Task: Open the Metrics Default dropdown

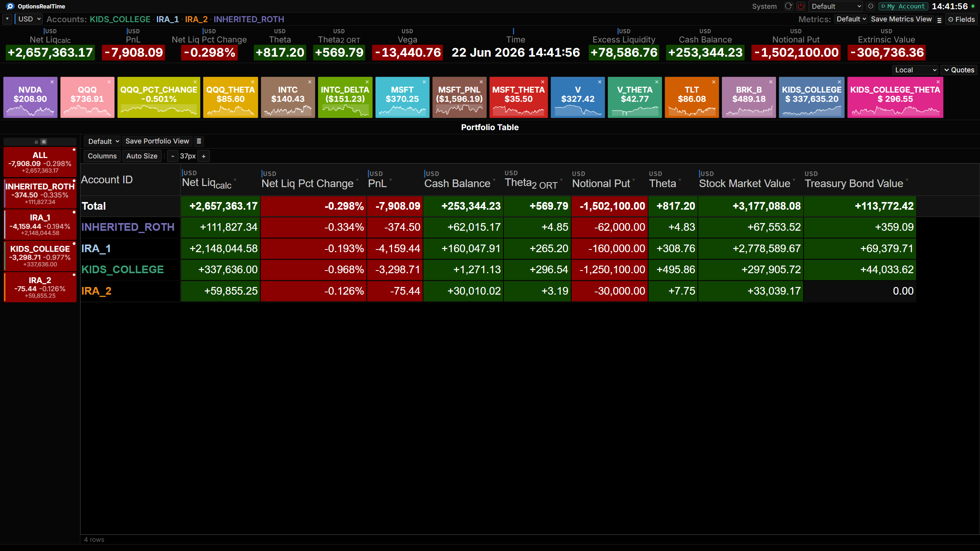Action: point(851,19)
